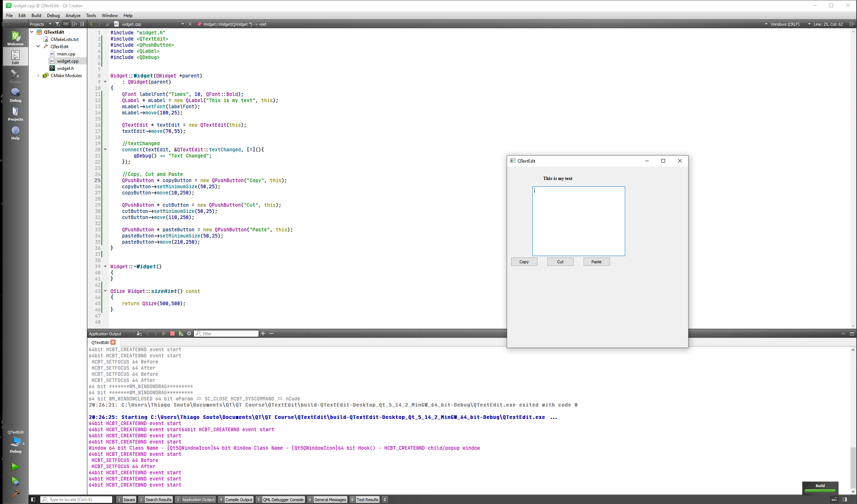Fold the Widget destructor at line 39
Screen dimensions: 857x504
coord(105,266)
